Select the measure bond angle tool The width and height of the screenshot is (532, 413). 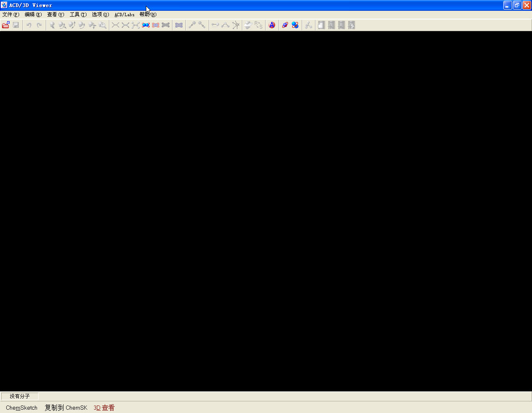coord(225,25)
